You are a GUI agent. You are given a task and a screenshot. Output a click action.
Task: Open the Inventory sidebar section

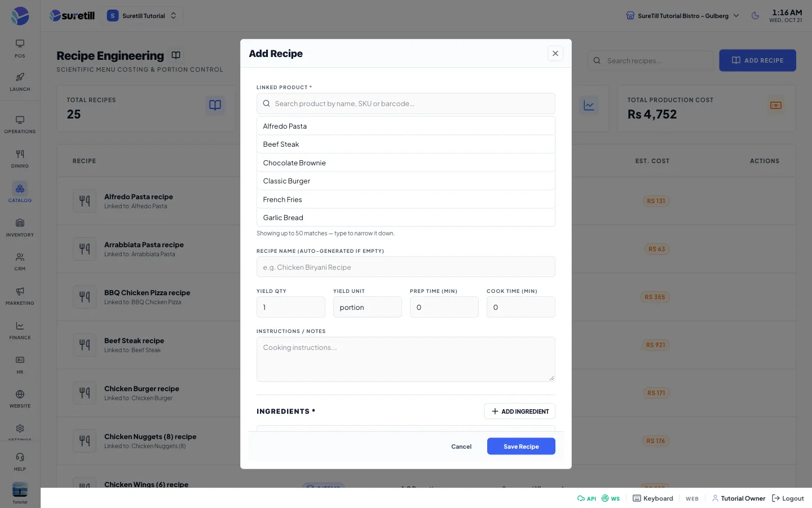tap(20, 227)
